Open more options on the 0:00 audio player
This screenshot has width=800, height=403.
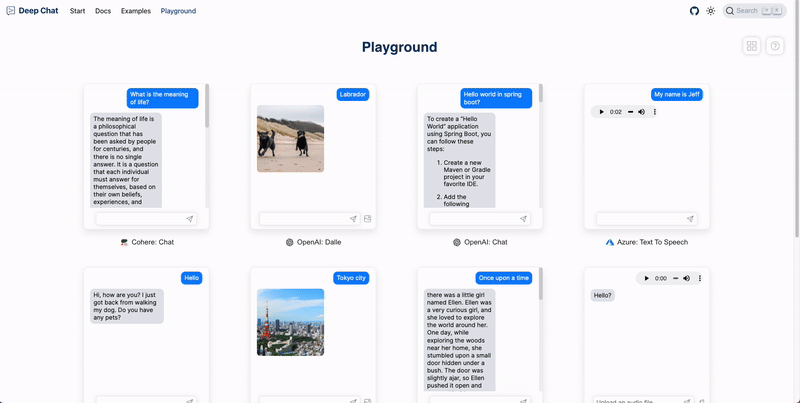700,278
